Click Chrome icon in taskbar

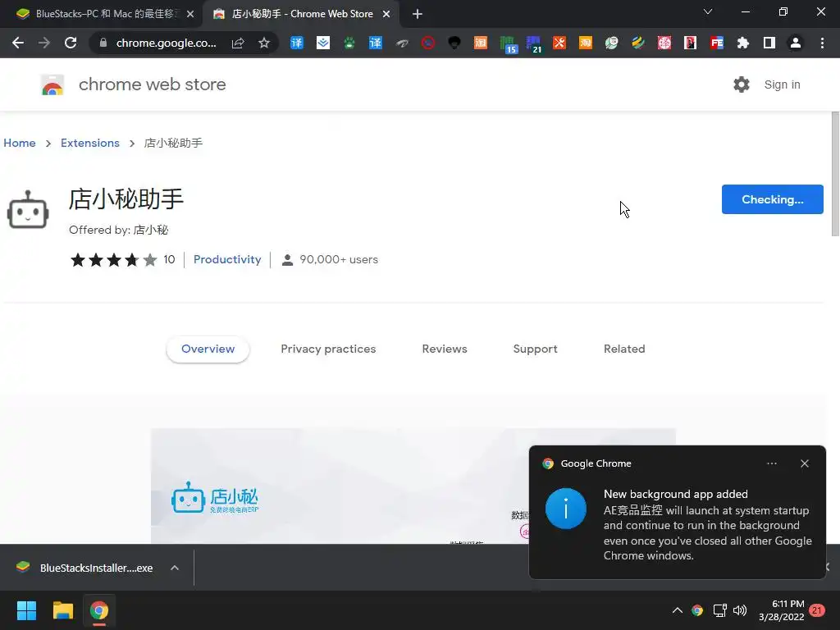[99, 610]
